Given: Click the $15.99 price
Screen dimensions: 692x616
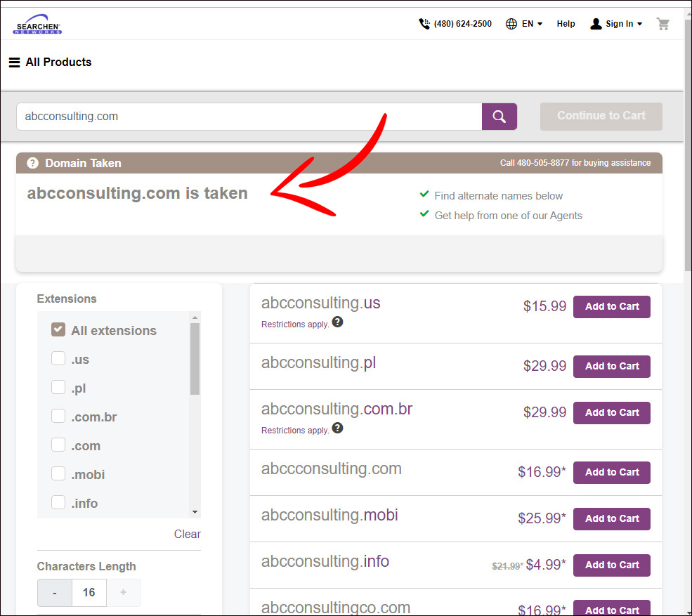Looking at the screenshot, I should click(x=544, y=306).
